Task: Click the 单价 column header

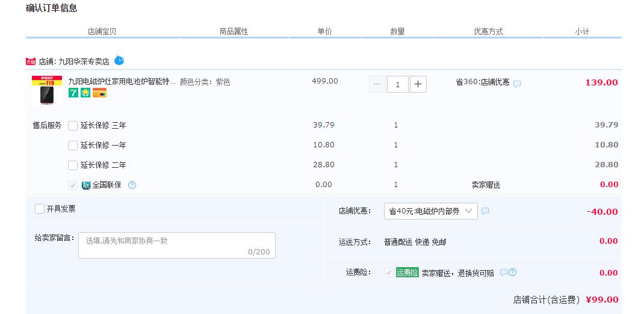Action: pos(325,32)
